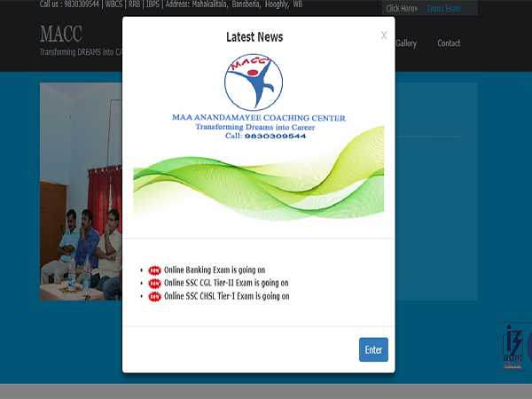Open the Gallery menu item
This screenshot has width=532, height=399.
406,43
